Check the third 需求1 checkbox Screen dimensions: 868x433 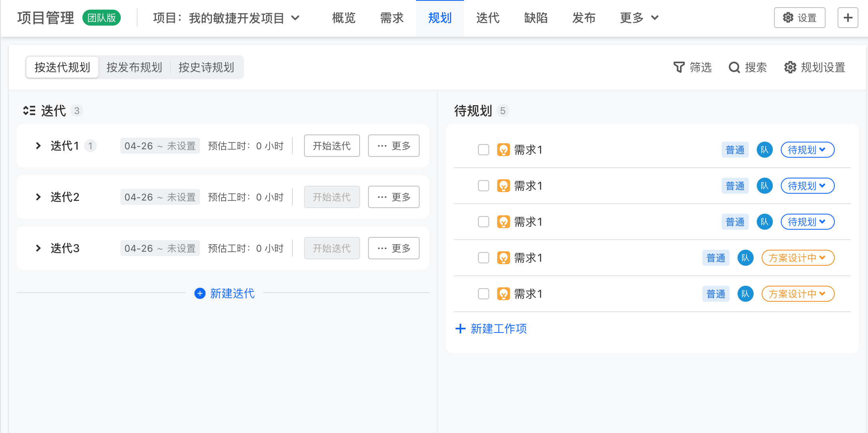[x=484, y=222]
